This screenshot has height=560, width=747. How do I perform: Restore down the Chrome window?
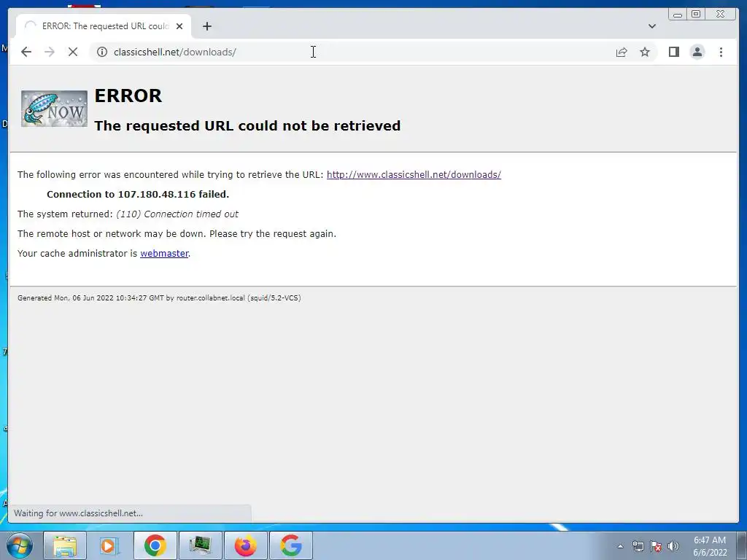coord(696,15)
